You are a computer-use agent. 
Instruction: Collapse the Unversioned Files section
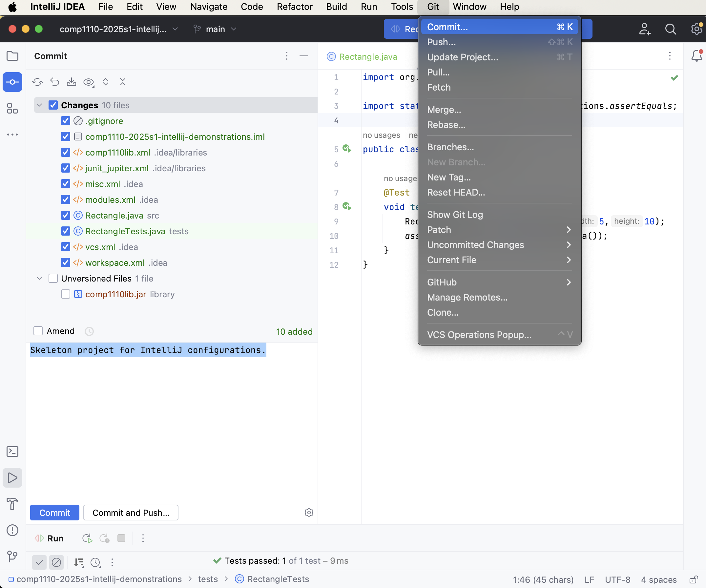[39, 278]
